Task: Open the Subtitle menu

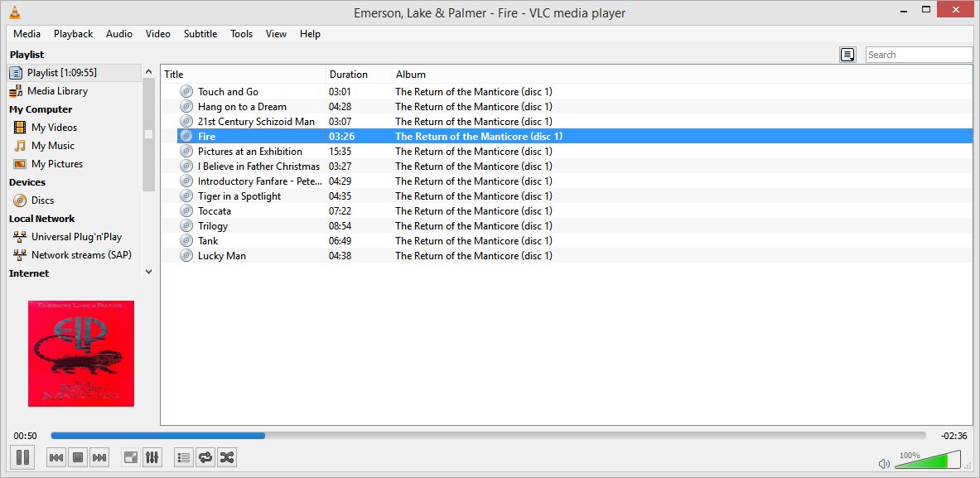Action: pos(200,34)
